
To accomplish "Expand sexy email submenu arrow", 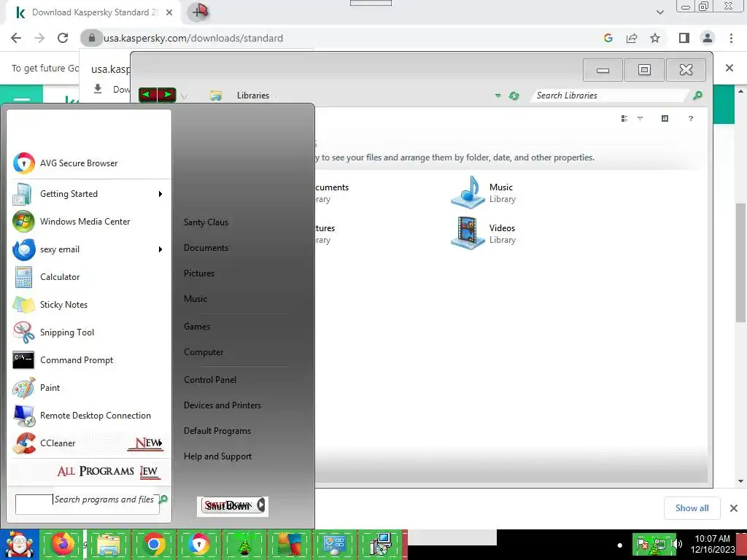I will (160, 249).
